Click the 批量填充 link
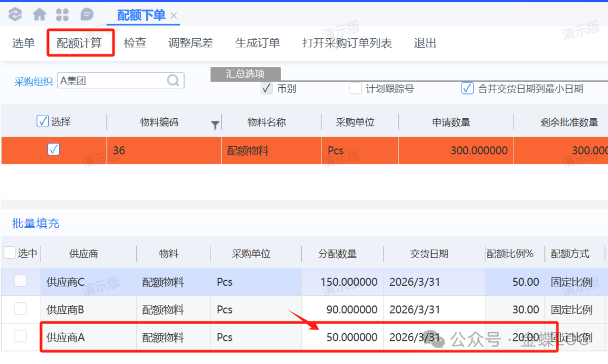This screenshot has height=364, width=608. [x=35, y=223]
